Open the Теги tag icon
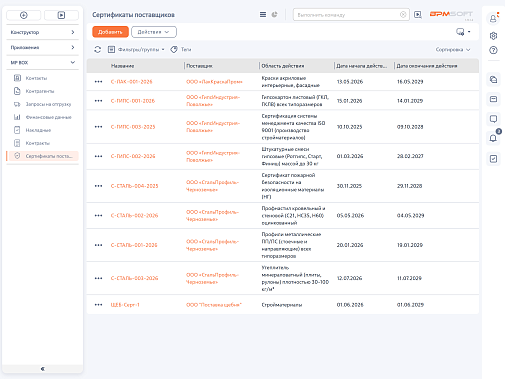 (174, 50)
